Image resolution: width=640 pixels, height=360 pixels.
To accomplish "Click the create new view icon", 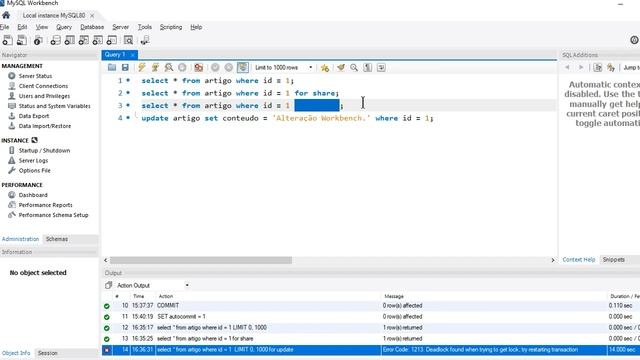I will [83, 40].
